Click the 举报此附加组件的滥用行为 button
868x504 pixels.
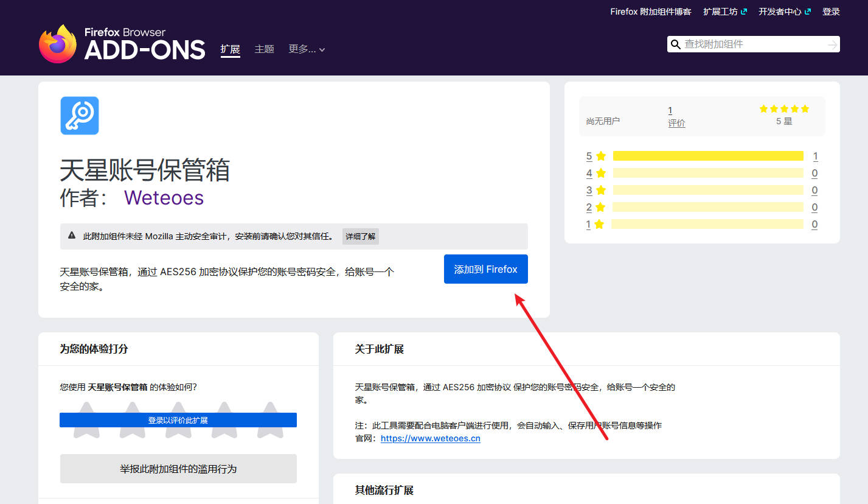(x=178, y=469)
